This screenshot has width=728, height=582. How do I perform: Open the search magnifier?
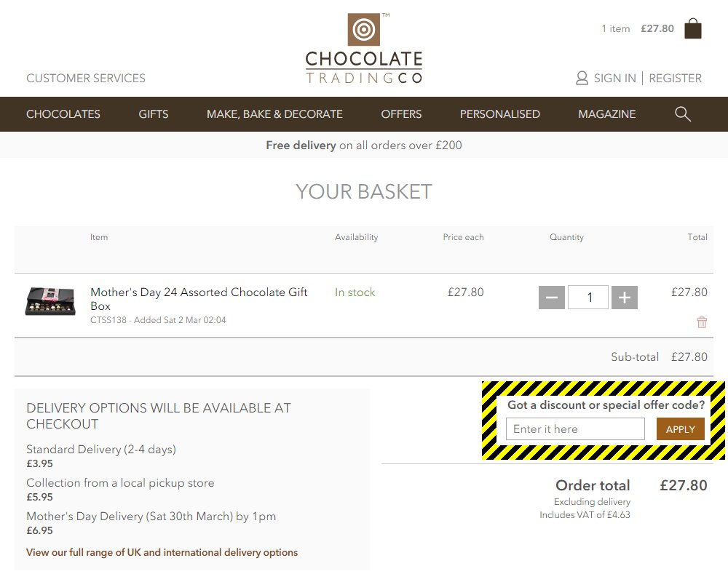[x=682, y=113]
